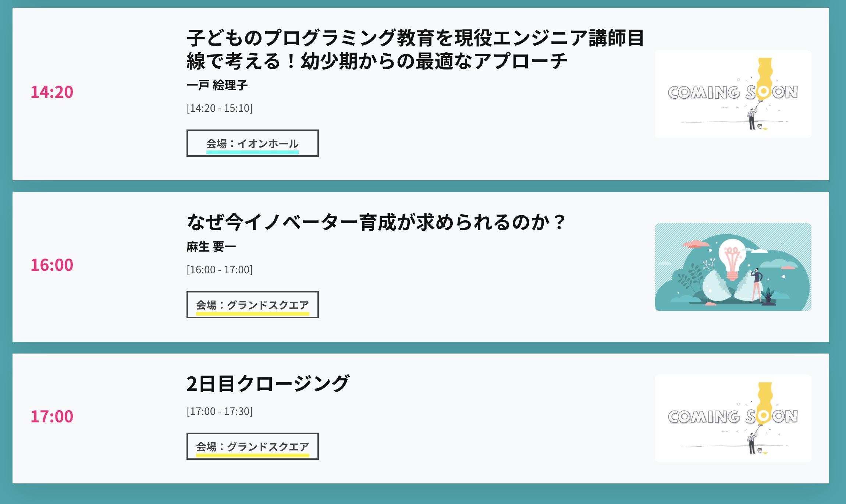This screenshot has width=846, height=504.
Task: Click speaker name 麻生 要一
Action: [211, 246]
